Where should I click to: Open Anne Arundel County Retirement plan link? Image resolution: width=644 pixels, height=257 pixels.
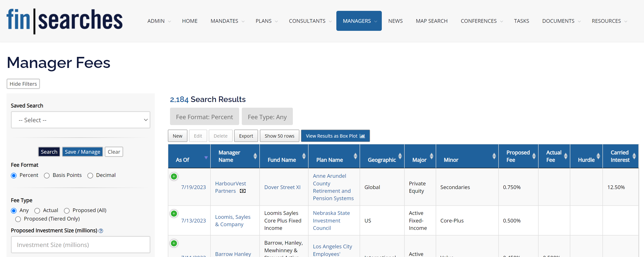333,187
